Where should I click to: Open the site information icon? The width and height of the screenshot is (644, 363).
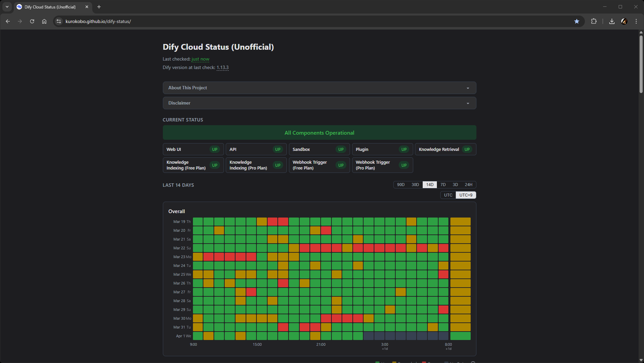tap(59, 21)
